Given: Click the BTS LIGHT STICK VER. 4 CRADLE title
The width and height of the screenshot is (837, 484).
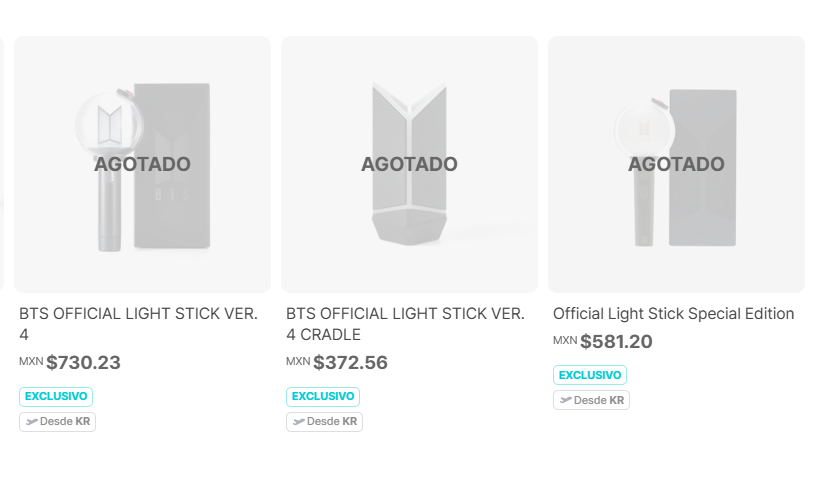Looking at the screenshot, I should (405, 324).
